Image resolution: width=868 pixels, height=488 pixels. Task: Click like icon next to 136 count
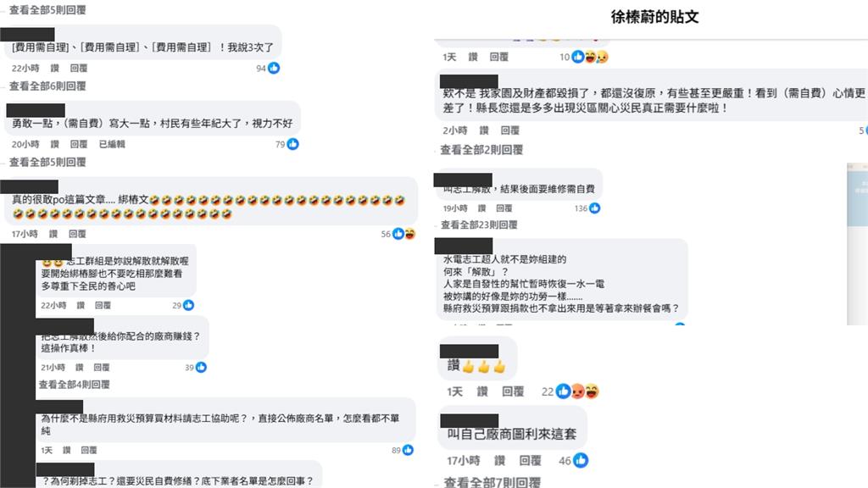pyautogui.click(x=594, y=208)
